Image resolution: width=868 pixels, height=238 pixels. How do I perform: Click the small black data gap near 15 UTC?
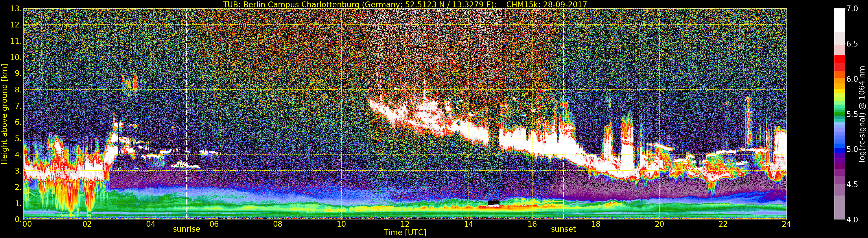point(494,203)
